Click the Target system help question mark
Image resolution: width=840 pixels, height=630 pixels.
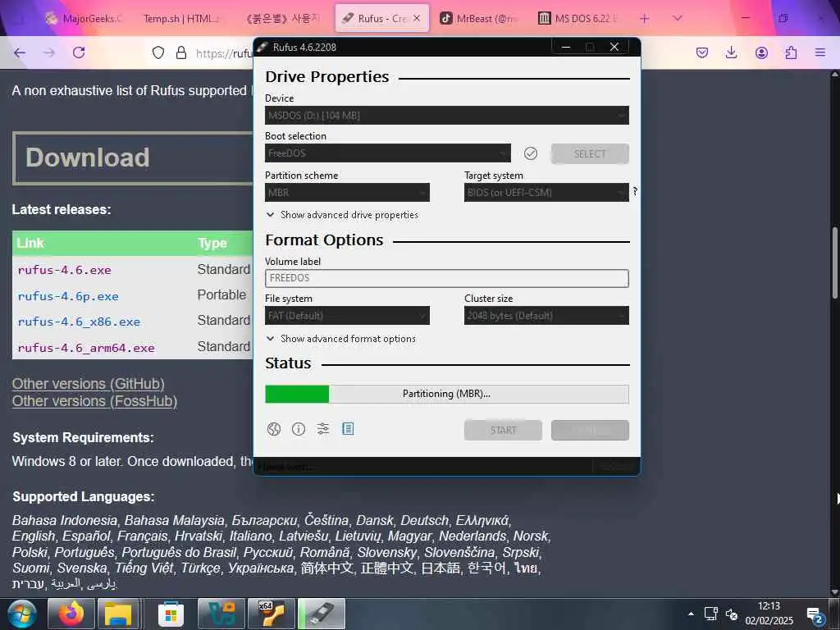(x=636, y=191)
